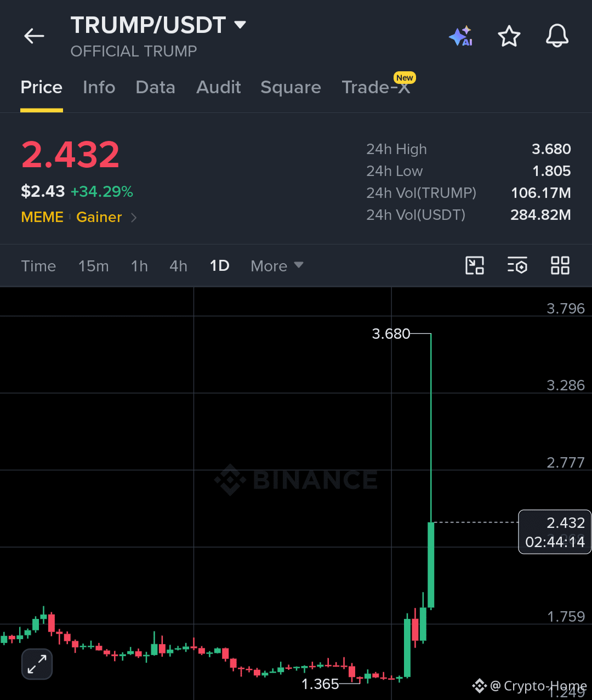Select the 1D chart interval
The image size is (592, 700).
tap(220, 266)
